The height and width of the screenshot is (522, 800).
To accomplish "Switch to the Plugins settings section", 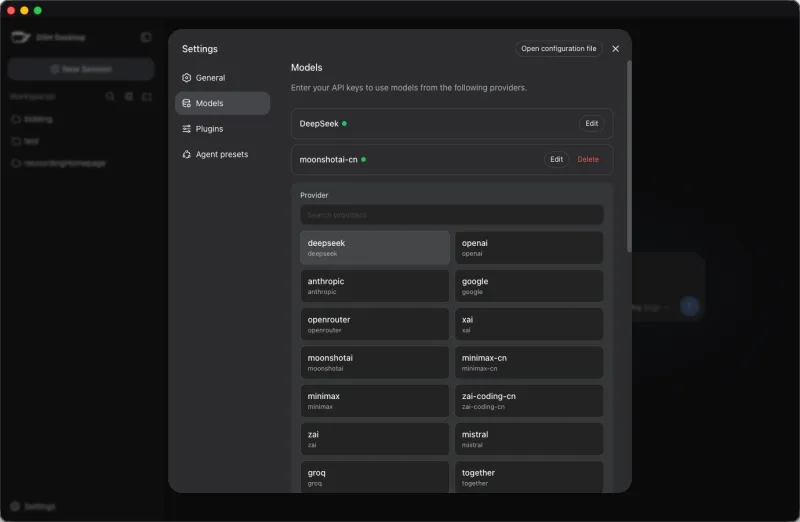I will [x=222, y=129].
